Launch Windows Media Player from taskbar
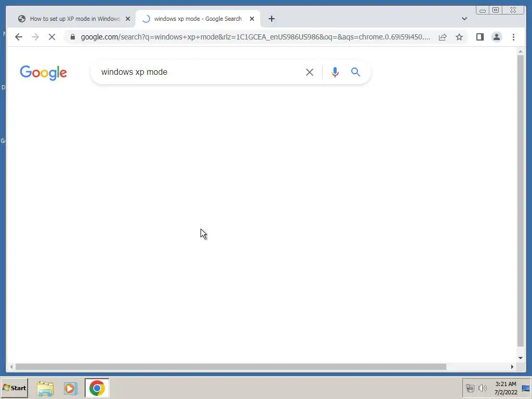 [x=71, y=388]
